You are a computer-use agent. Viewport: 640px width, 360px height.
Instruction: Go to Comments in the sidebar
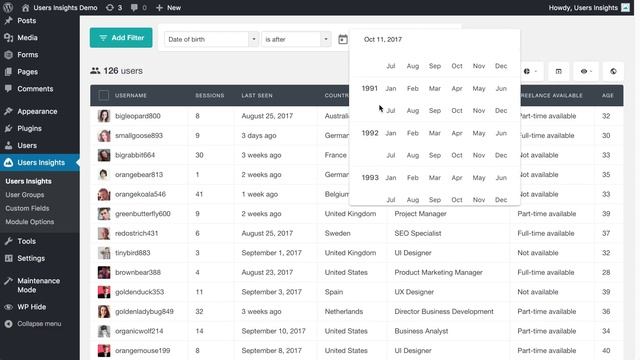[x=35, y=89]
